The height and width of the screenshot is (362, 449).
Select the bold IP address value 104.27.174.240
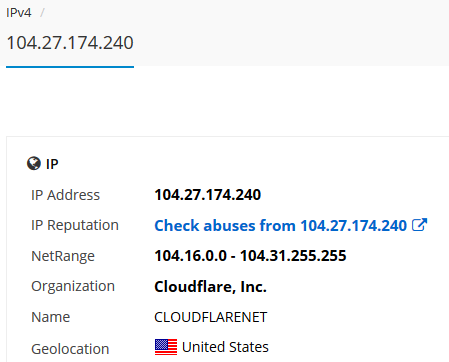point(207,195)
